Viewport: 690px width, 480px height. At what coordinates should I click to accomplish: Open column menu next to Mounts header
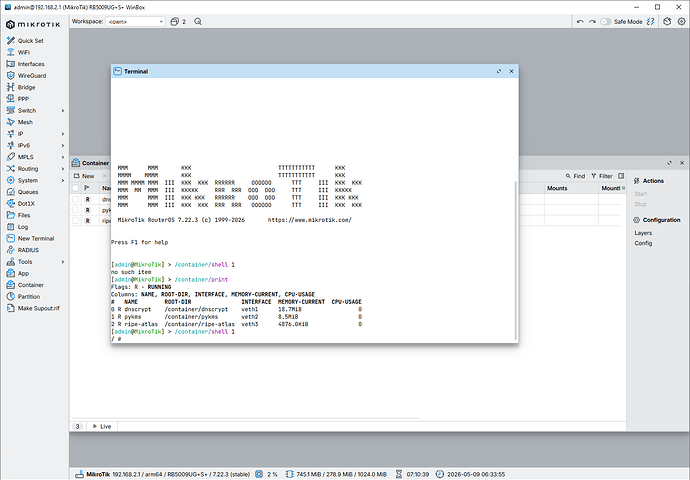[x=623, y=188]
